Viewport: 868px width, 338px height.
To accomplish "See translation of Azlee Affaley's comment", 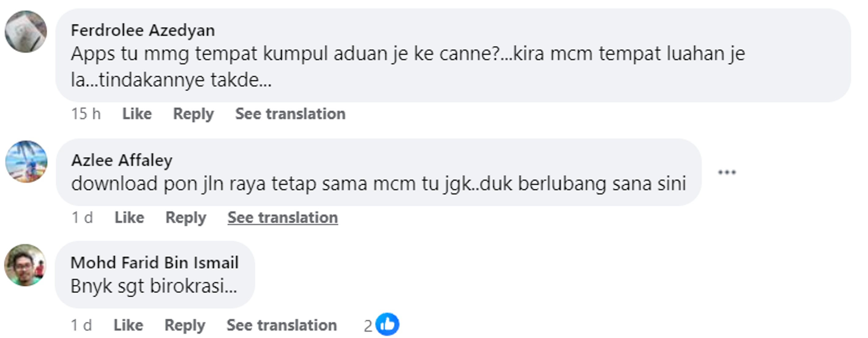I will (x=282, y=218).
